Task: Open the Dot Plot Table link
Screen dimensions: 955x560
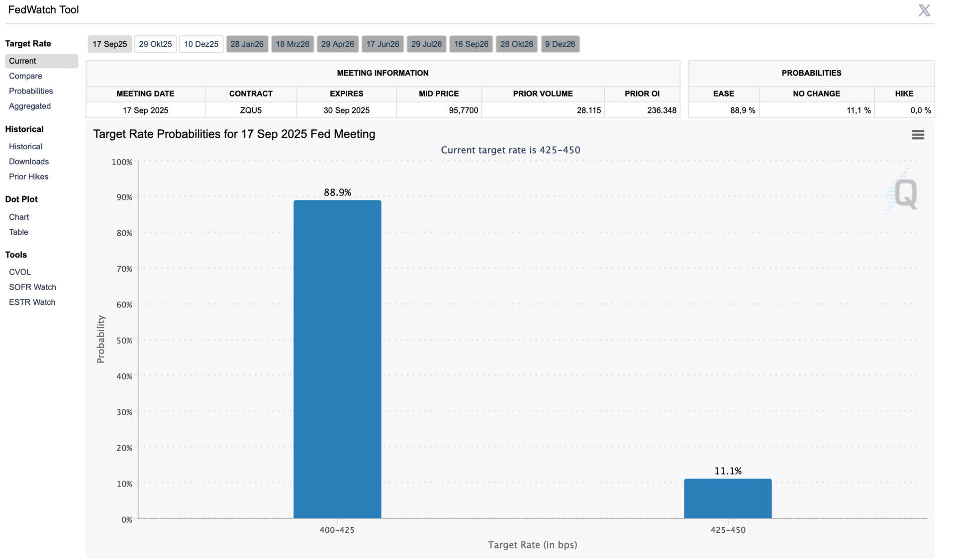Action: coord(18,232)
